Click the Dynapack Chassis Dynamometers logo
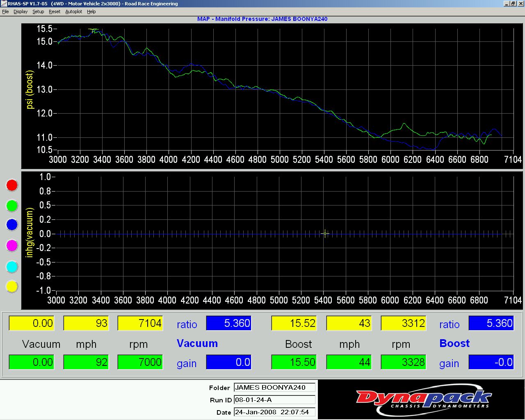The height and width of the screenshot is (420, 525). (x=422, y=399)
